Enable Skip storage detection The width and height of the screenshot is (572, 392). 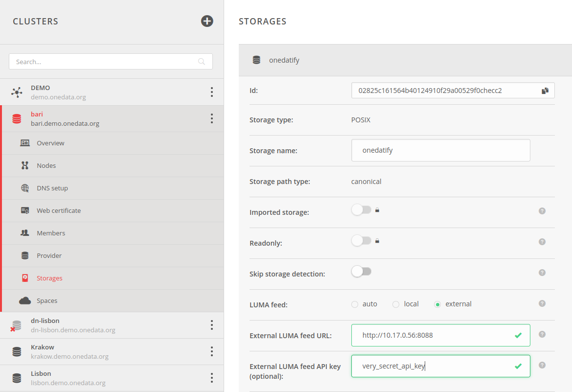361,272
